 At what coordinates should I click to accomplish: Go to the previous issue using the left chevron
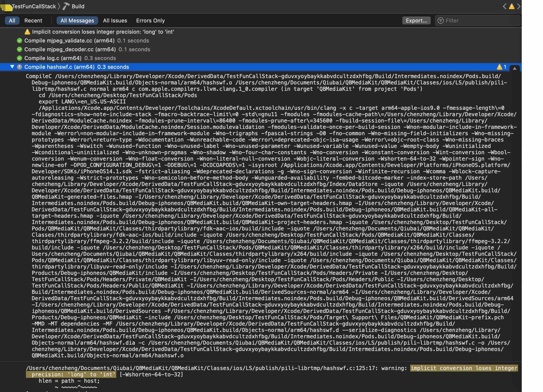tap(504, 6)
